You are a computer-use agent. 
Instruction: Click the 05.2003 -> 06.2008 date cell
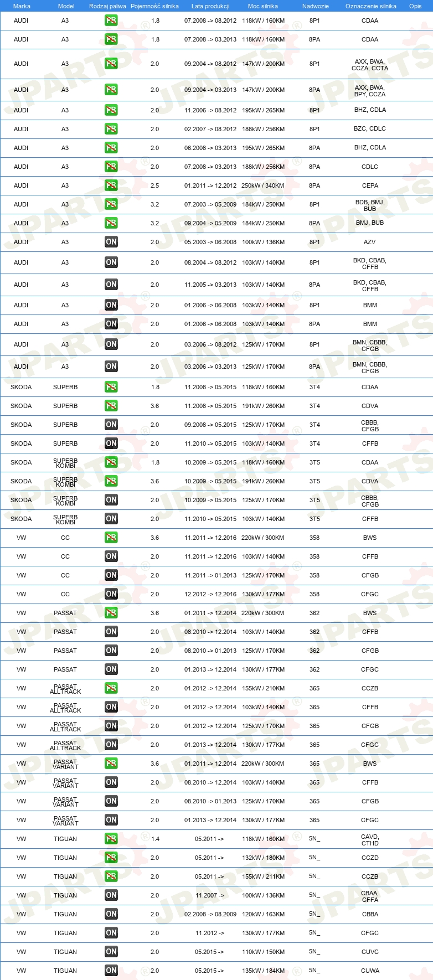coord(210,242)
